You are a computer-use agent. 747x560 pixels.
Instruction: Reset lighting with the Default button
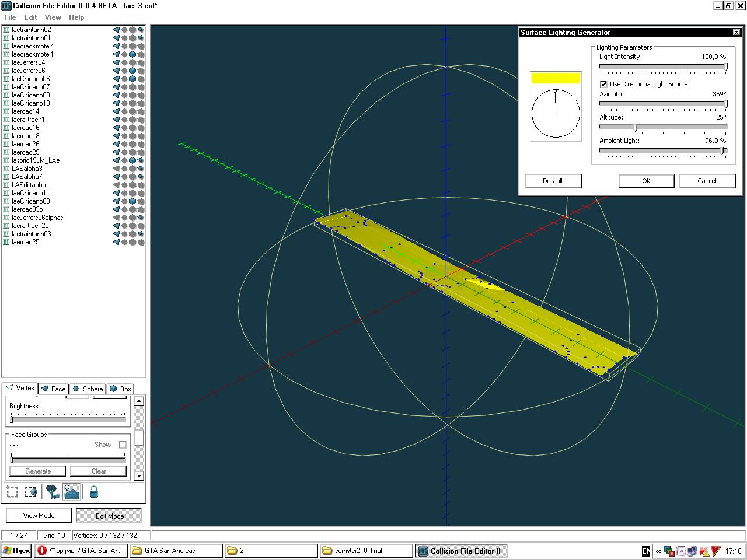pos(553,181)
